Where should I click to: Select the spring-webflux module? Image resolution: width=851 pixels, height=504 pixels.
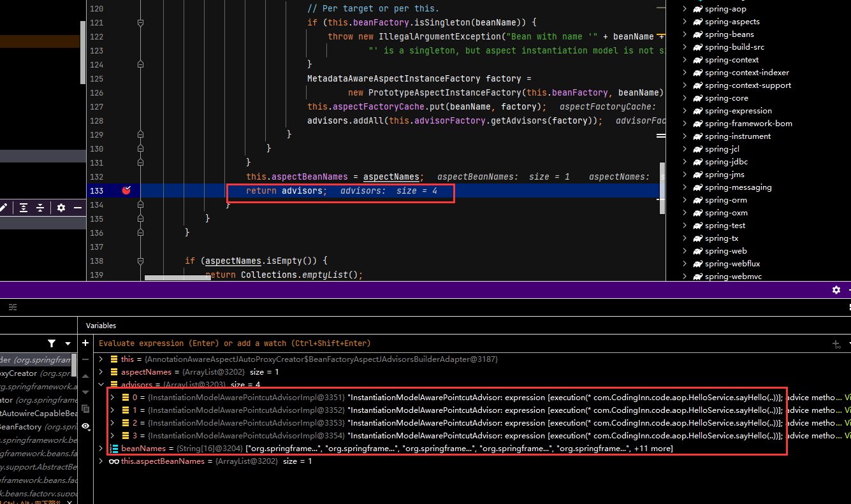coord(732,264)
